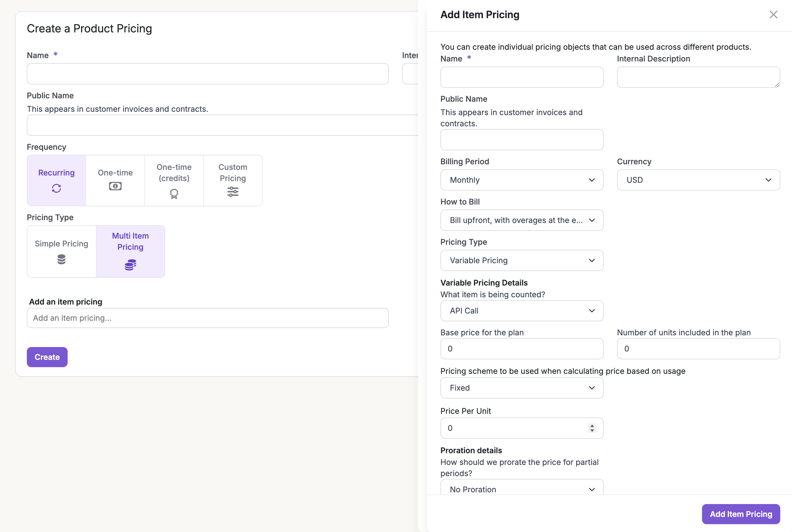Click the One-time banknote icon
The height and width of the screenshot is (532, 792).
point(115,186)
